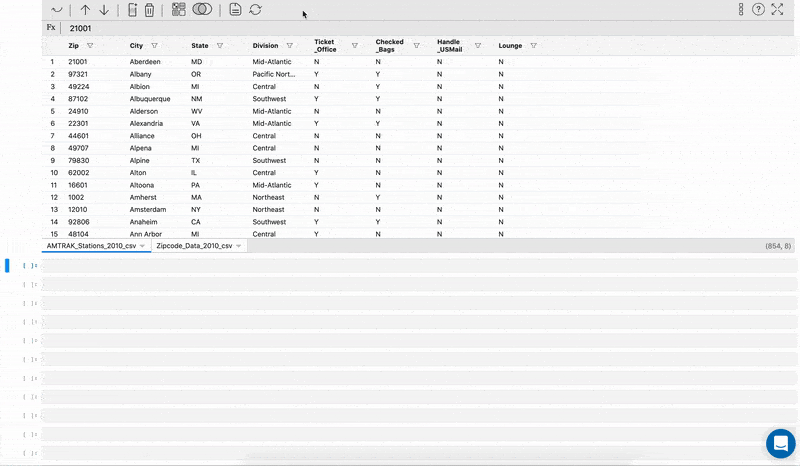Click the document save icon
The height and width of the screenshot is (466, 800).
235,10
